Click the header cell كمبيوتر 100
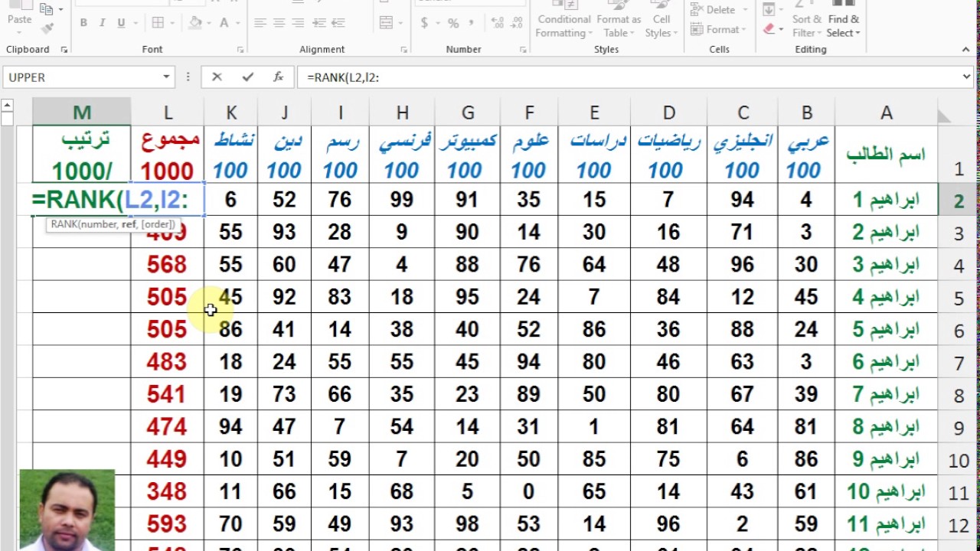The height and width of the screenshot is (551, 980). [468, 154]
